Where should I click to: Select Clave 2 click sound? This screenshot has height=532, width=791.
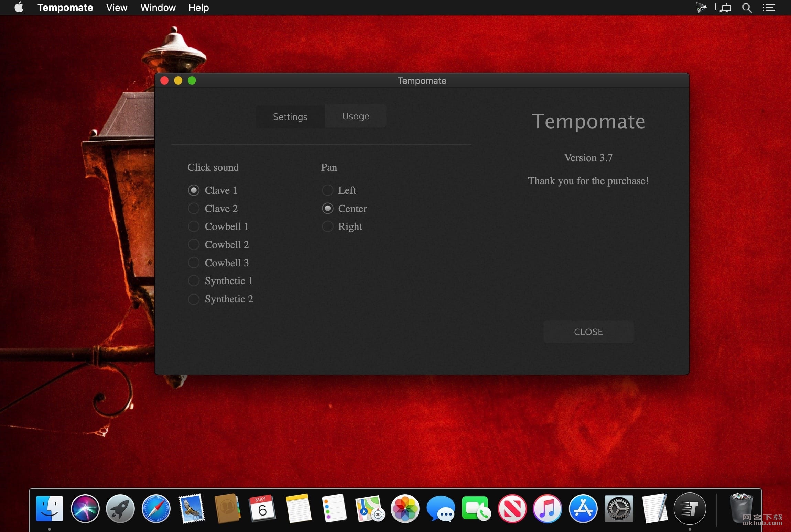213,208
